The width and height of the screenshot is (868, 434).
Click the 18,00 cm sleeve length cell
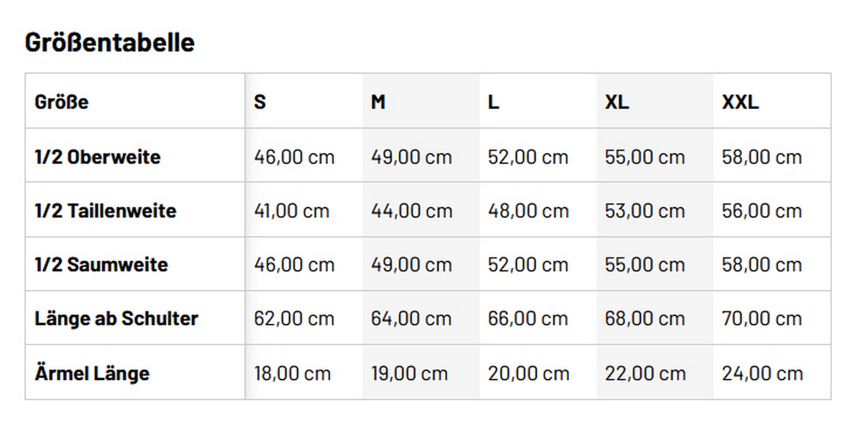click(x=292, y=373)
